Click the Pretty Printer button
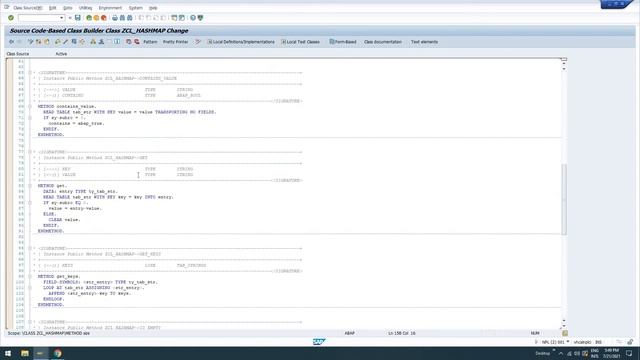This screenshot has height=360, width=640. [176, 42]
